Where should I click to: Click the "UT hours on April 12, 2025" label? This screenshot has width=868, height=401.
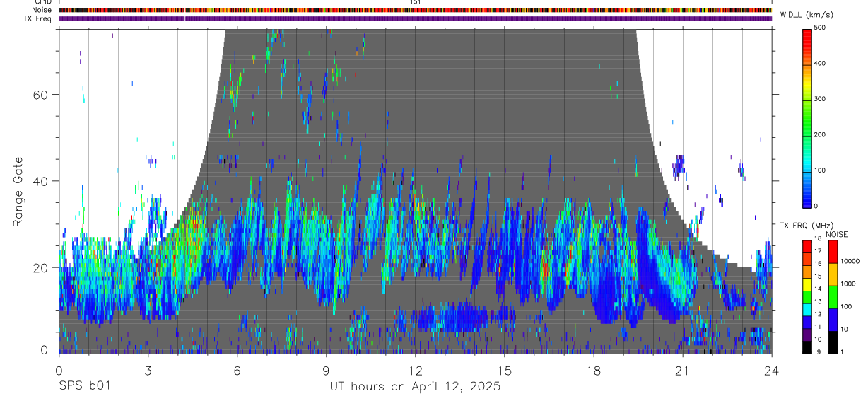415,387
